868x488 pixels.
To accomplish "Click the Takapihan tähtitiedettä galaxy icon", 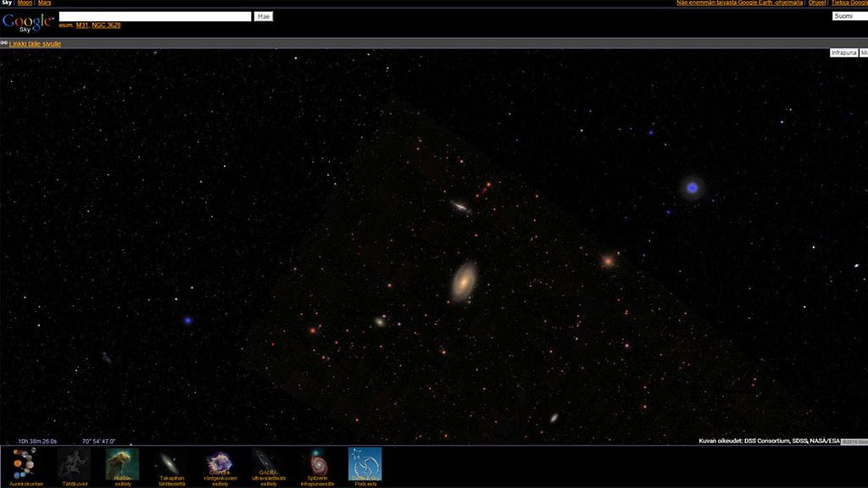I will 171,463.
